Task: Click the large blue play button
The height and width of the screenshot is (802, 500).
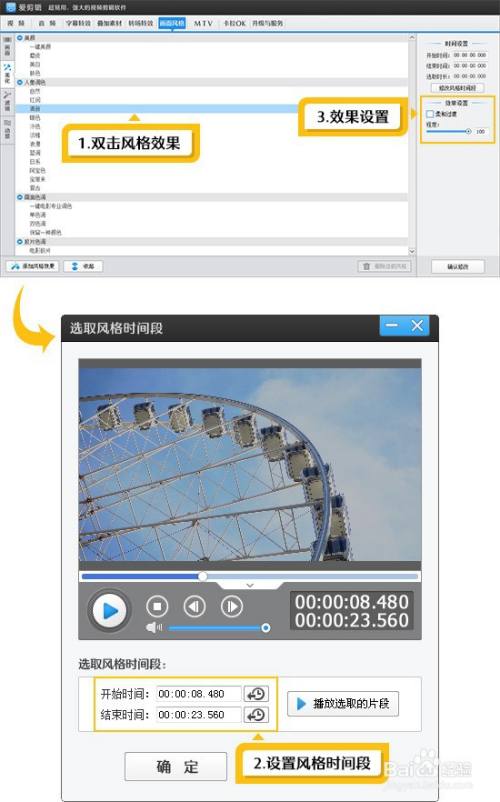Action: [109, 610]
